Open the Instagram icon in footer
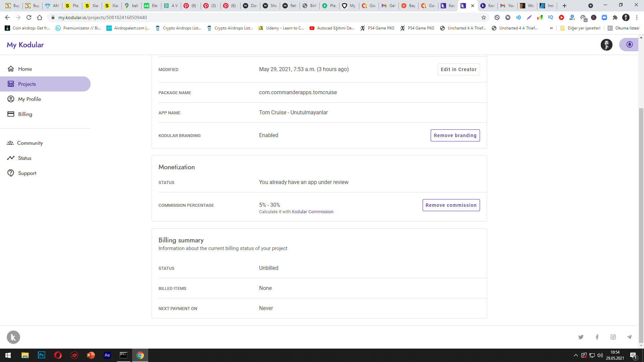The image size is (644, 362). (613, 337)
